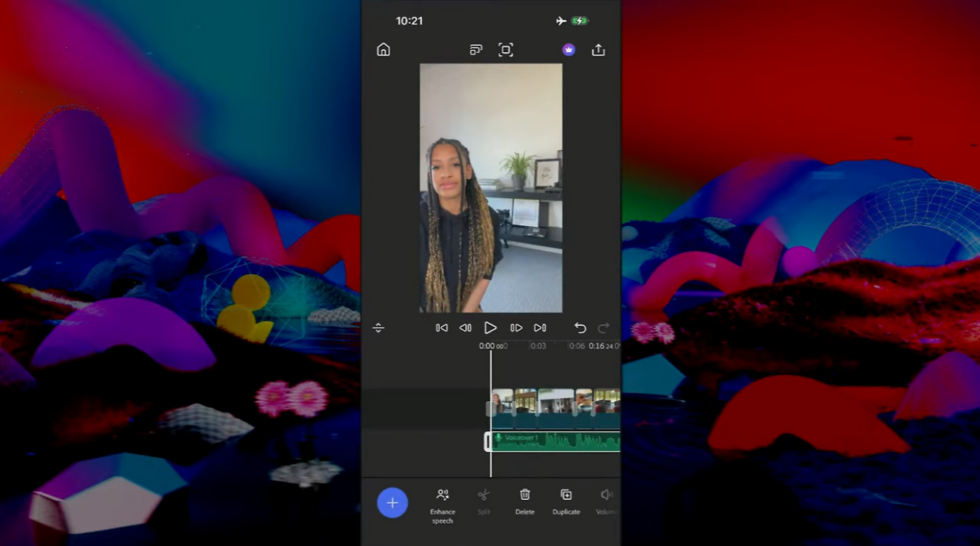Select the Split scissors tool
The width and height of the screenshot is (980, 546).
coord(483,502)
